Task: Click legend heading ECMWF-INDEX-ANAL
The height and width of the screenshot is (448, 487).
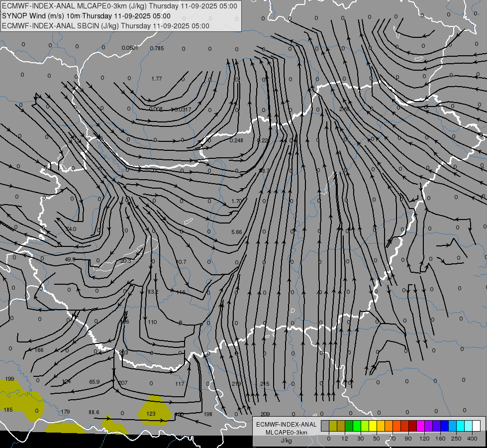Action: (x=287, y=425)
